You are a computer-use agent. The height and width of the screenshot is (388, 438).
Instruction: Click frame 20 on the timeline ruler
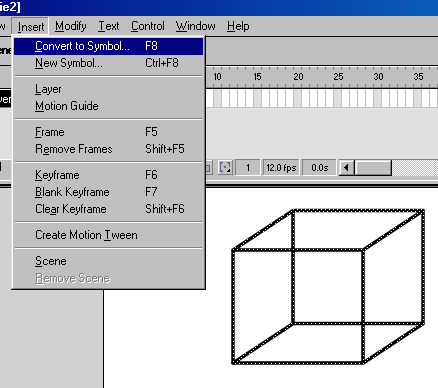[298, 77]
